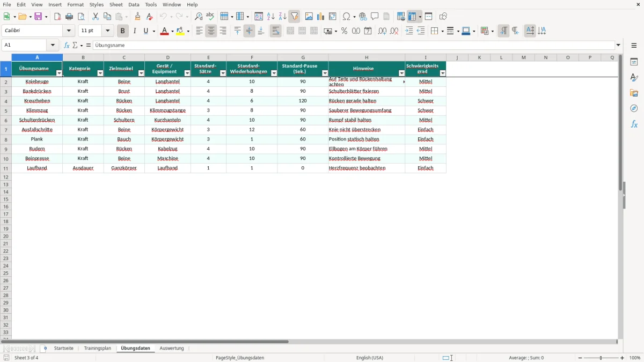644x362 pixels.
Task: Export directly as PDF
Action: pos(57,17)
